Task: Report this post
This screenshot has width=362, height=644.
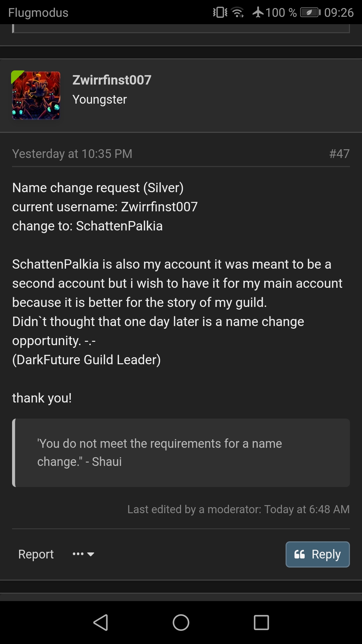Action: [x=36, y=554]
